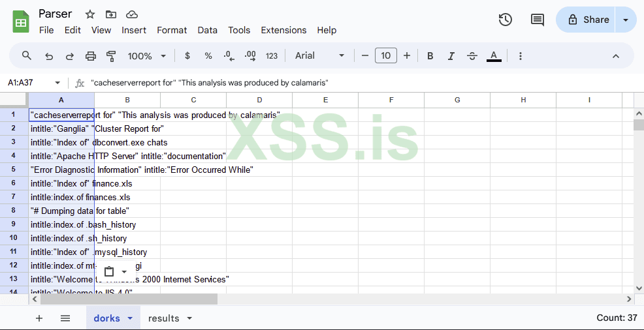This screenshot has height=330, width=644.
Task: Select row 5 header
Action: 14,170
